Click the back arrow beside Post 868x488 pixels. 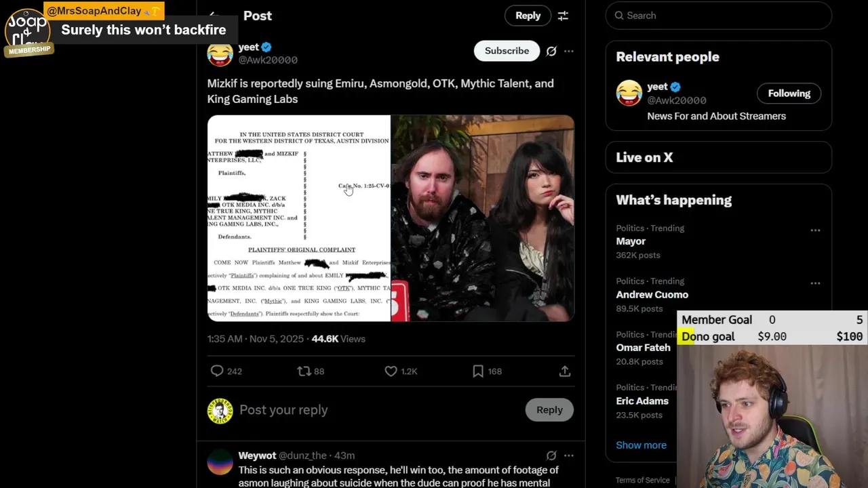point(214,15)
